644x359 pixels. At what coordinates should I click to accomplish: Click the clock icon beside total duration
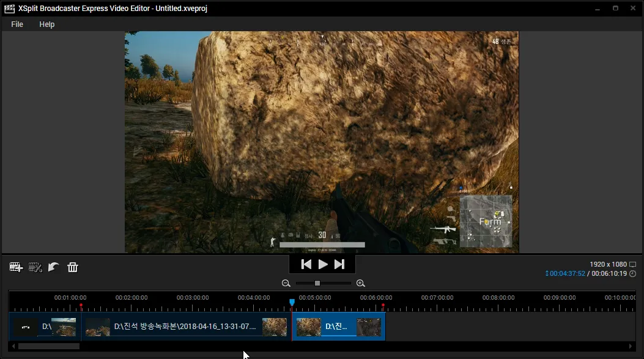click(x=632, y=273)
